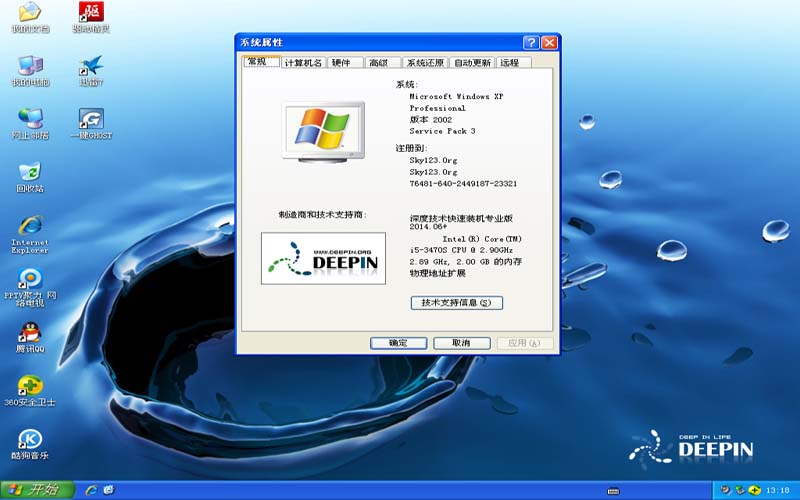800x500 pixels.
Task: Close the 系统属性 dialog
Action: pos(549,42)
